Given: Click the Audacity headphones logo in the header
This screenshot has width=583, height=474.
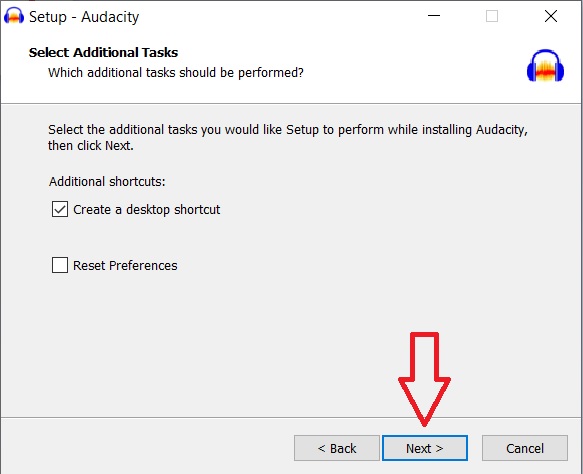Looking at the screenshot, I should [545, 66].
